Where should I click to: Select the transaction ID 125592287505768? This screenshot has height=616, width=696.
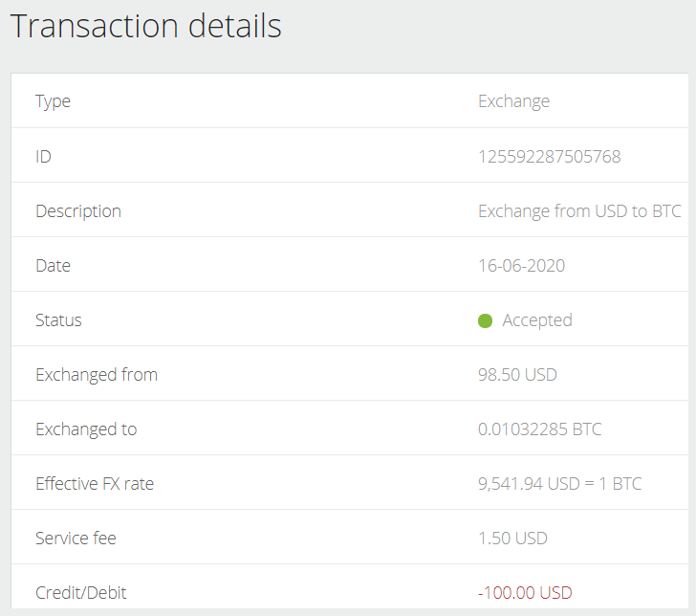pos(549,157)
